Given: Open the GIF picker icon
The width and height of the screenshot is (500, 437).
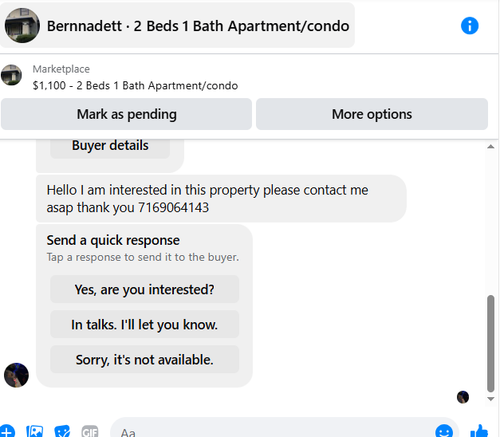Looking at the screenshot, I should [x=90, y=432].
